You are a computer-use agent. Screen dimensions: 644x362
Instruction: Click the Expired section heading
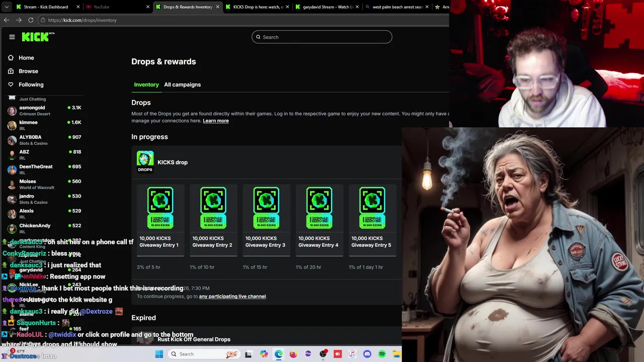coord(143,318)
